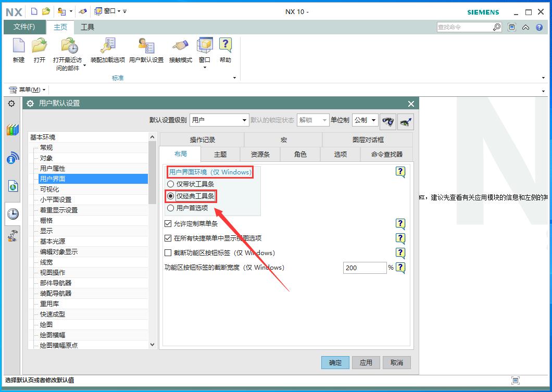The height and width of the screenshot is (392, 552).
Task: Enable 截断功能区按钮标签 checkbox
Action: click(168, 253)
